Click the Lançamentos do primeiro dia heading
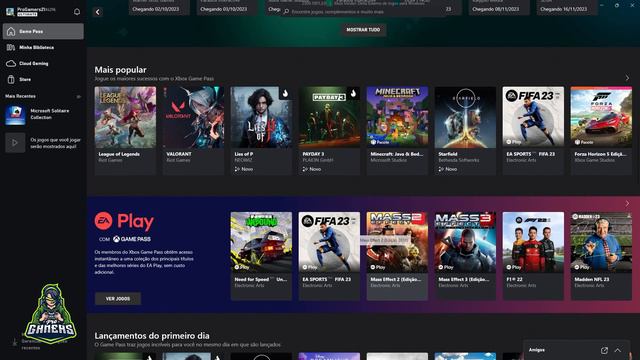 [x=152, y=336]
